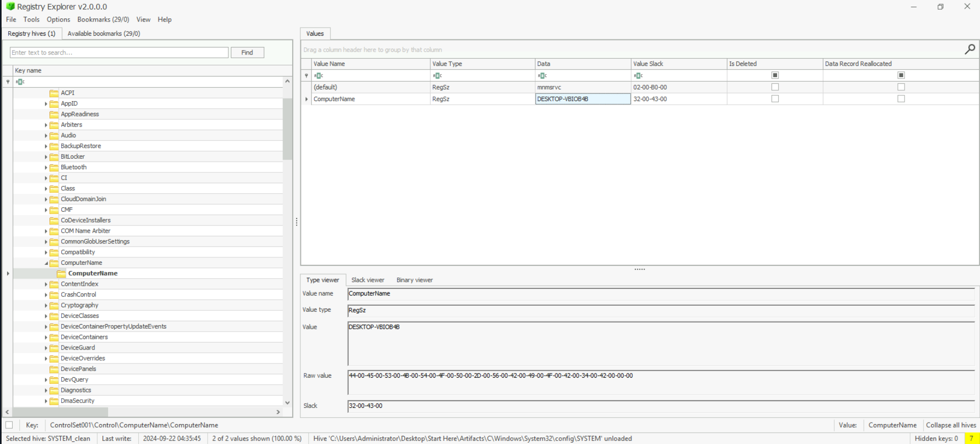Click the key tree vertical scrollbar thumb
This screenshot has height=444, width=980.
point(288,129)
